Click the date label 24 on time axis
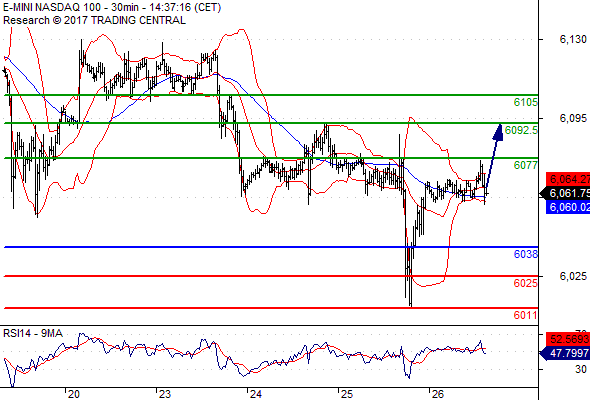590x400 pixels. click(x=256, y=394)
